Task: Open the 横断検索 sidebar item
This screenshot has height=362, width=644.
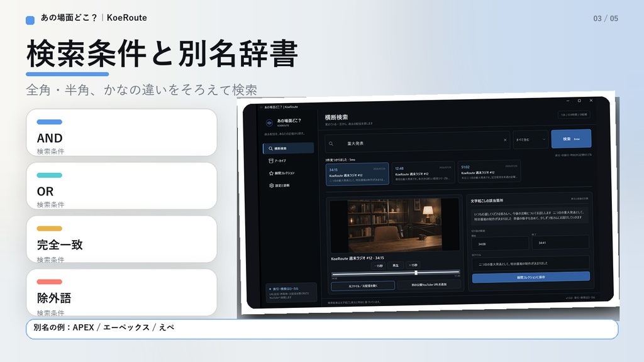Action: [288, 148]
